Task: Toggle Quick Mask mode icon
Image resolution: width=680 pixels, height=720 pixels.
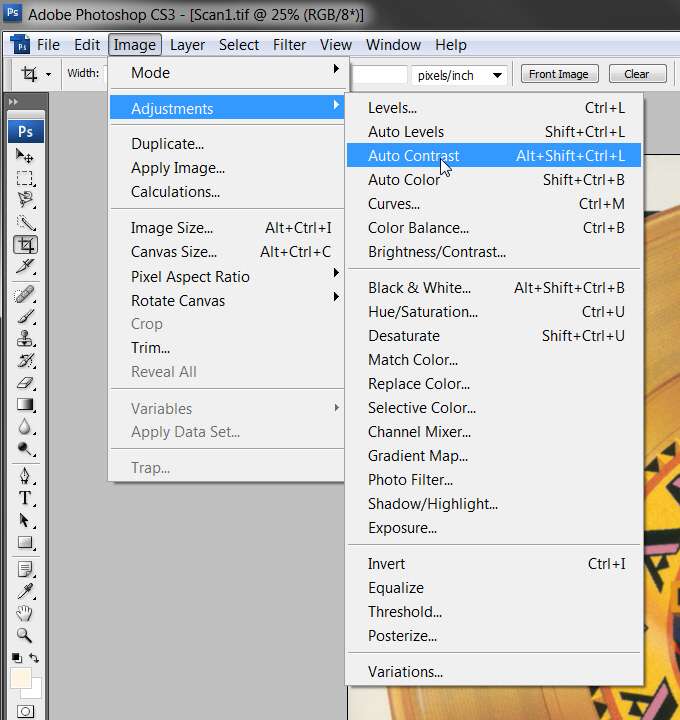Action: coord(26,711)
